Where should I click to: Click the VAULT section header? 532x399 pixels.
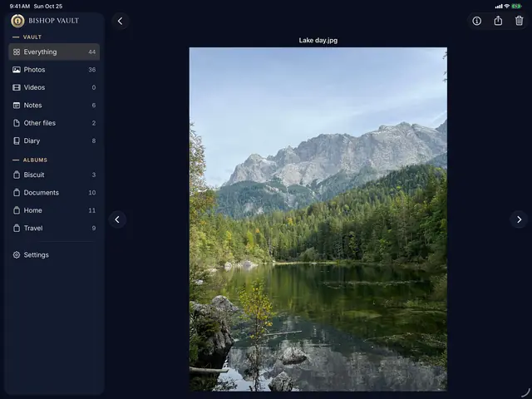(x=32, y=37)
